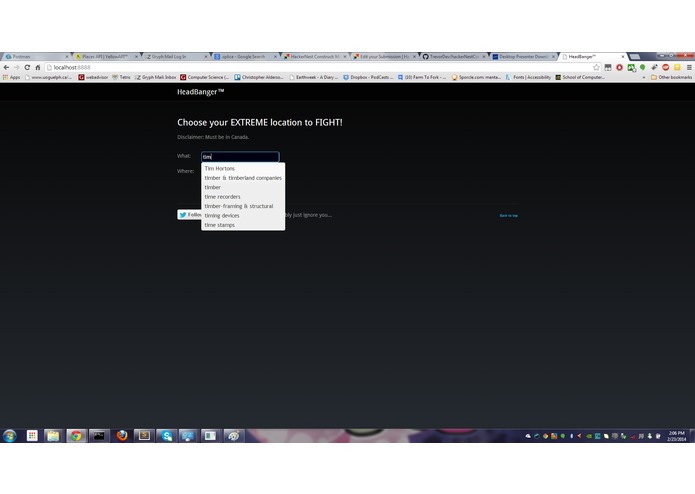
Task: Open the Earthweek - A Diary bookmark
Action: pos(313,77)
